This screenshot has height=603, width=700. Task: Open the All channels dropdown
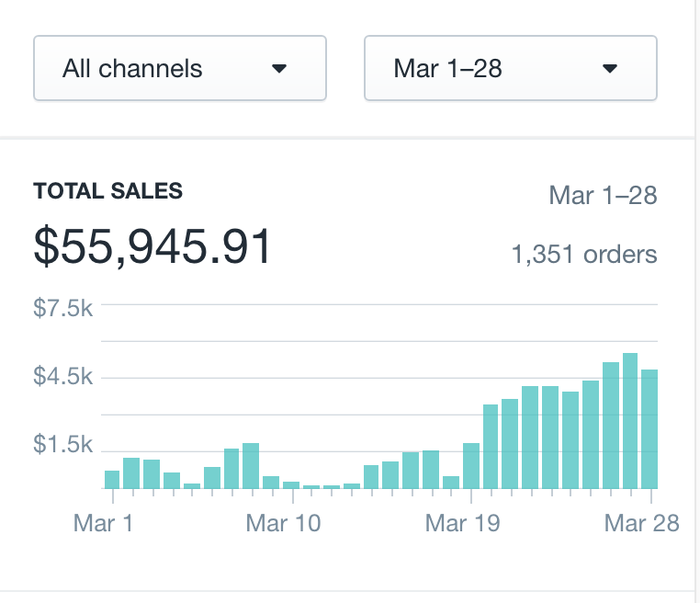(179, 68)
